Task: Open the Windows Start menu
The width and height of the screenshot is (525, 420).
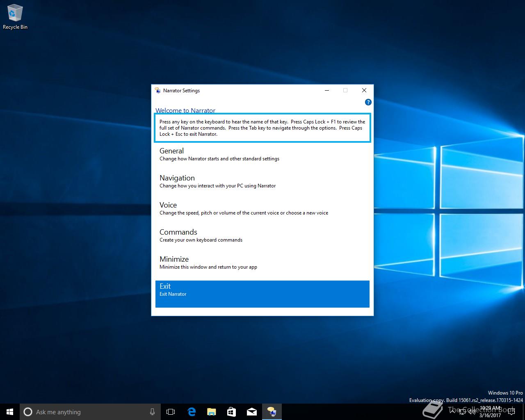Action: tap(10, 412)
